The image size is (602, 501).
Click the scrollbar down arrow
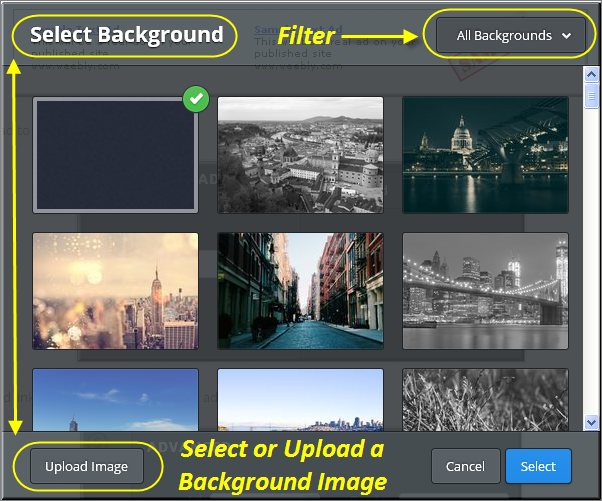pos(591,423)
